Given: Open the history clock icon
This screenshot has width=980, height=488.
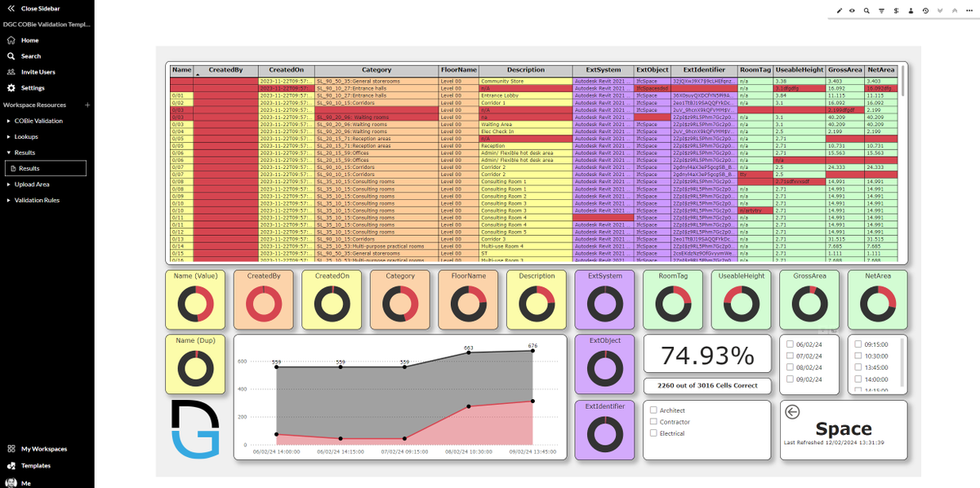Looking at the screenshot, I should [x=925, y=11].
